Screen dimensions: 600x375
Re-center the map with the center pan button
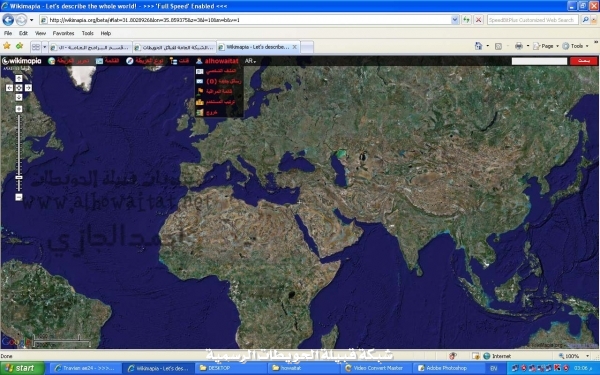(x=19, y=88)
